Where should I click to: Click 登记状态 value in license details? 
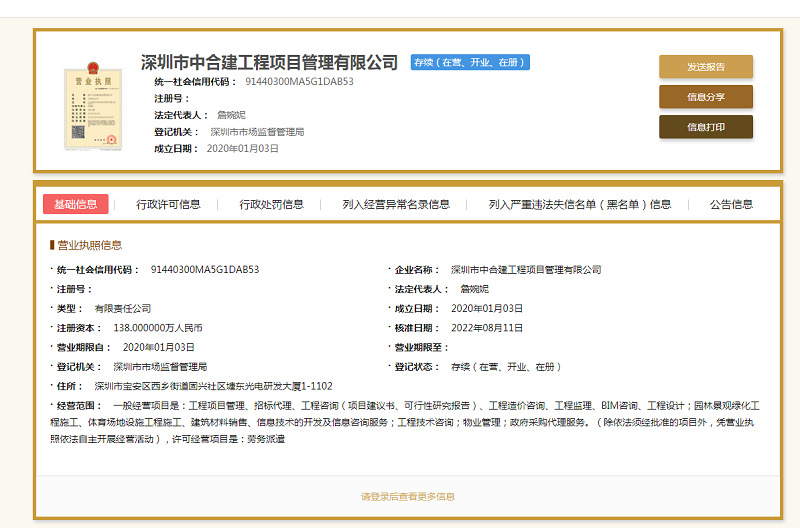pos(506,367)
